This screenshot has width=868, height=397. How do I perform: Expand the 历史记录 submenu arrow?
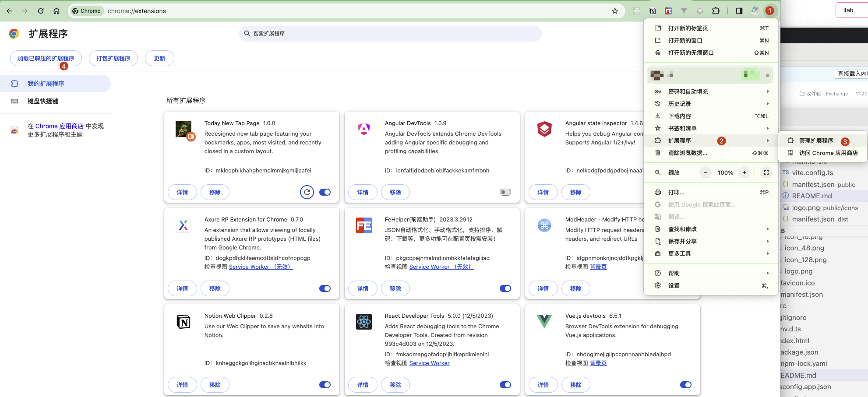click(x=768, y=104)
